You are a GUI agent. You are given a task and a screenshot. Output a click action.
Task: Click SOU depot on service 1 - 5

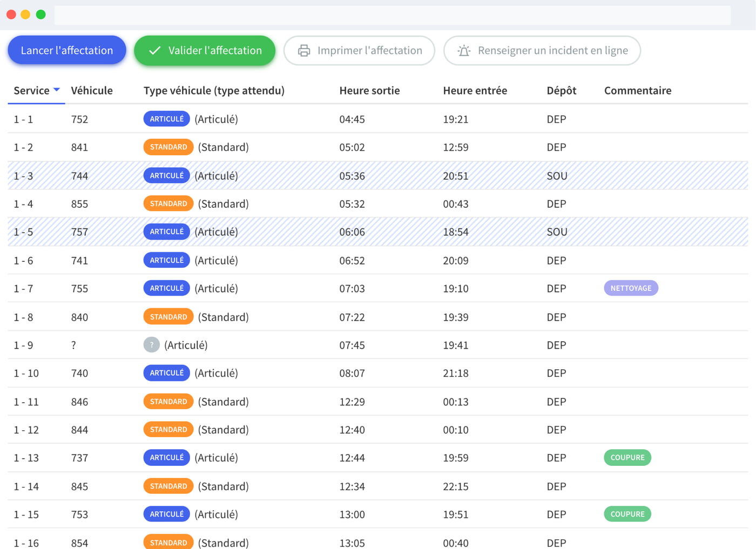(557, 232)
